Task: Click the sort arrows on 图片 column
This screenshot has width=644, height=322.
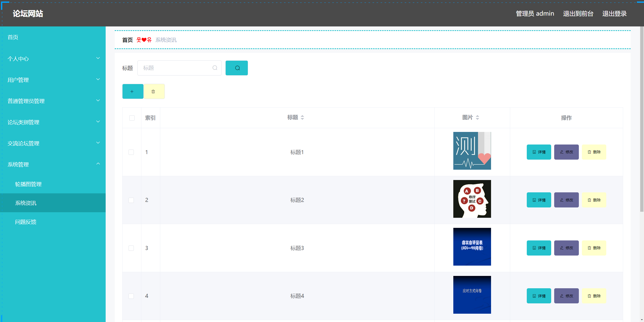Action: pos(477,118)
